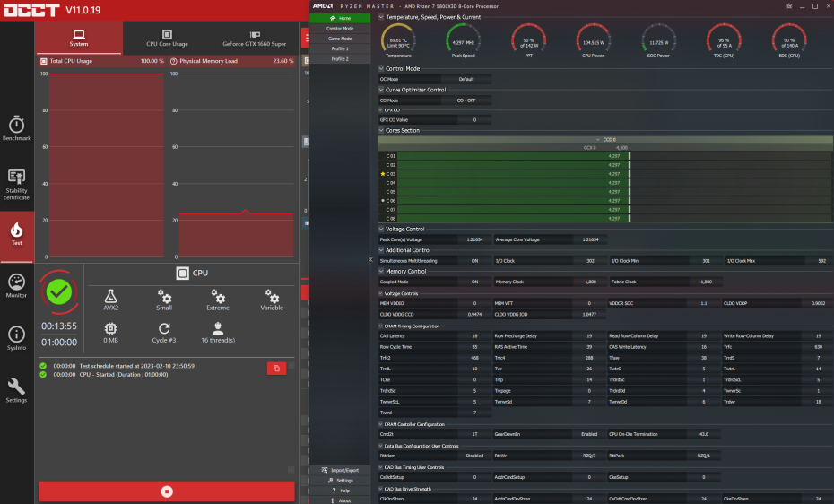Collapse the Additional Control section
The width and height of the screenshot is (834, 504).
[381, 250]
